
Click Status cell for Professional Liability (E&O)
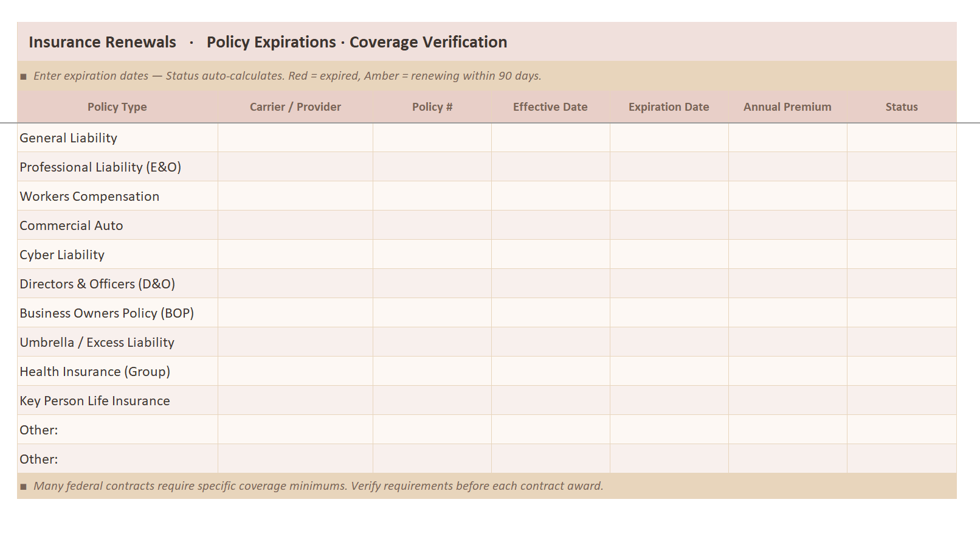click(902, 167)
